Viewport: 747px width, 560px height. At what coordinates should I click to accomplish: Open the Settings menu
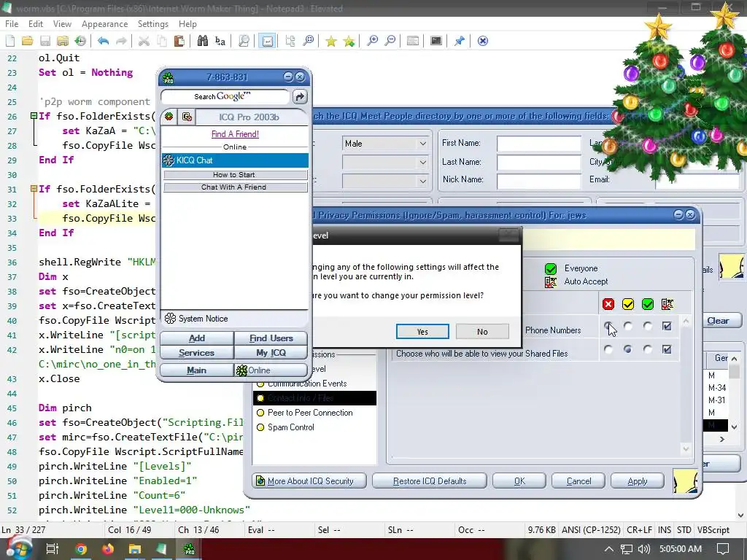click(x=153, y=24)
